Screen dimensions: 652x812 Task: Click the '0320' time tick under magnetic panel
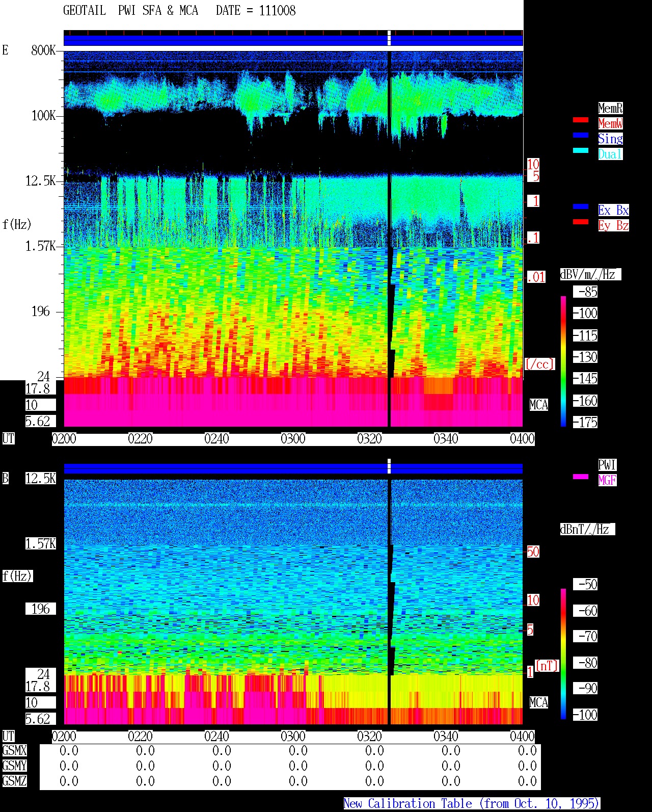click(369, 737)
